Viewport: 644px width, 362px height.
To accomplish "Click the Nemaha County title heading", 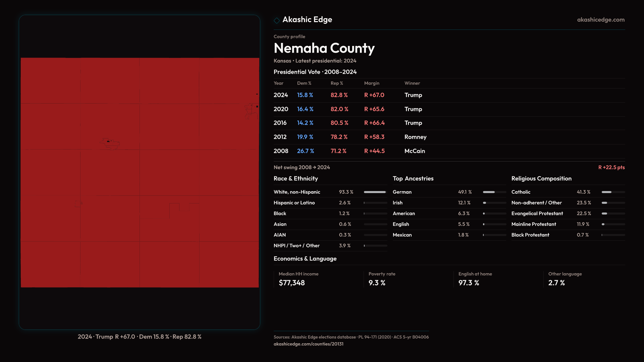I will click(324, 48).
